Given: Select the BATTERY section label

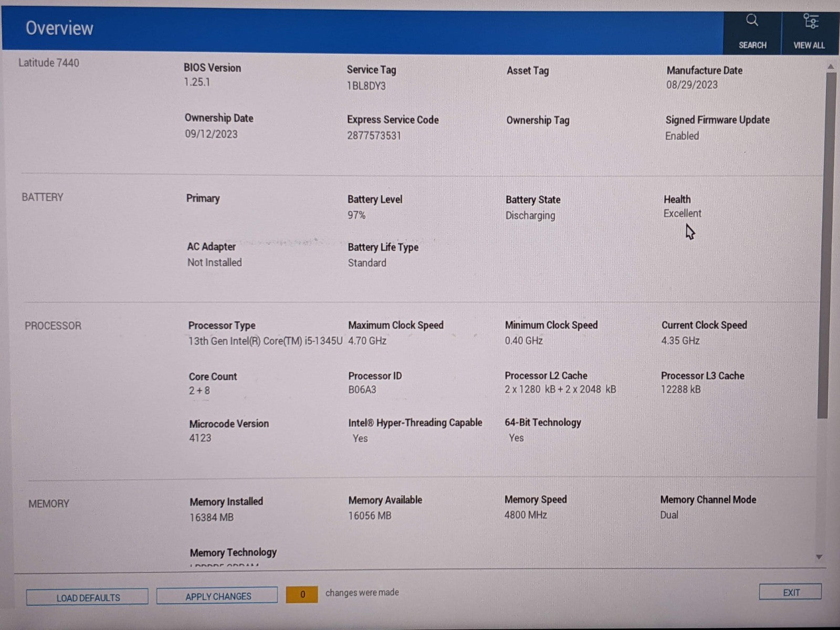Looking at the screenshot, I should point(42,197).
